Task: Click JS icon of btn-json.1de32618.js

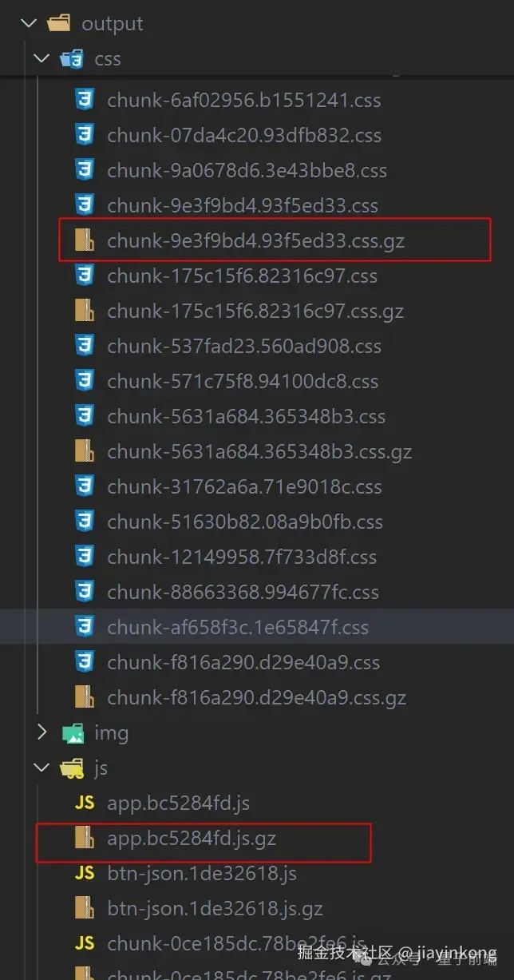Action: pos(85,873)
